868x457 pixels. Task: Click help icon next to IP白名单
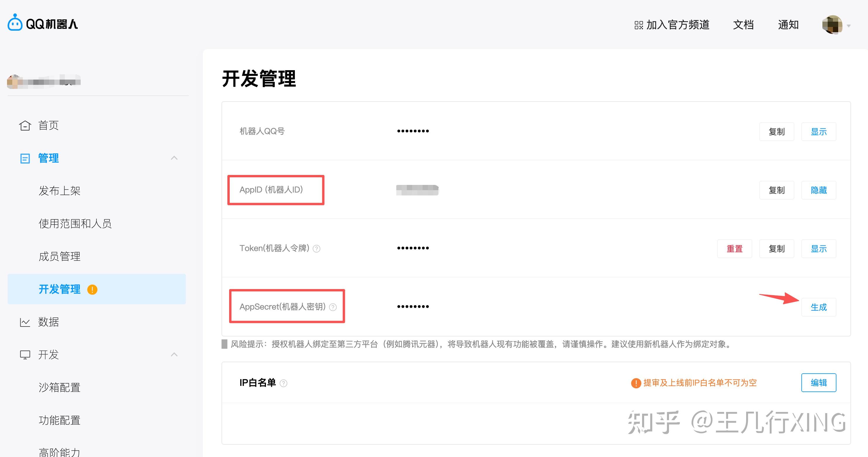pos(284,383)
